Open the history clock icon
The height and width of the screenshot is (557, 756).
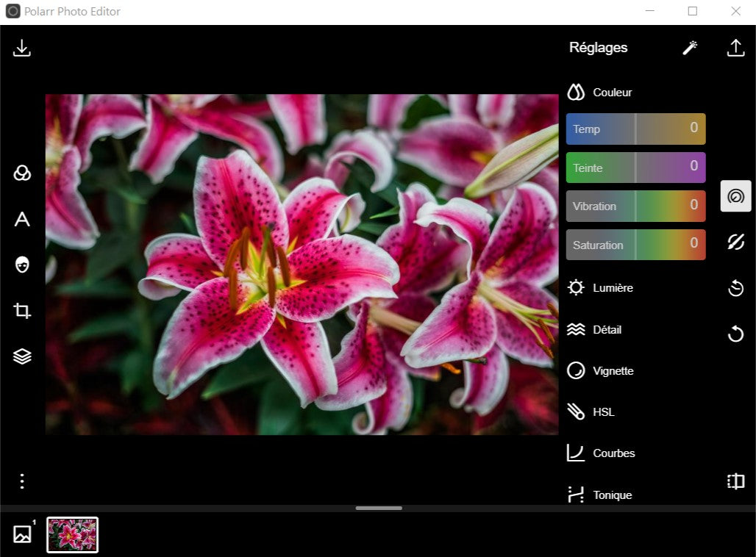[x=735, y=288]
